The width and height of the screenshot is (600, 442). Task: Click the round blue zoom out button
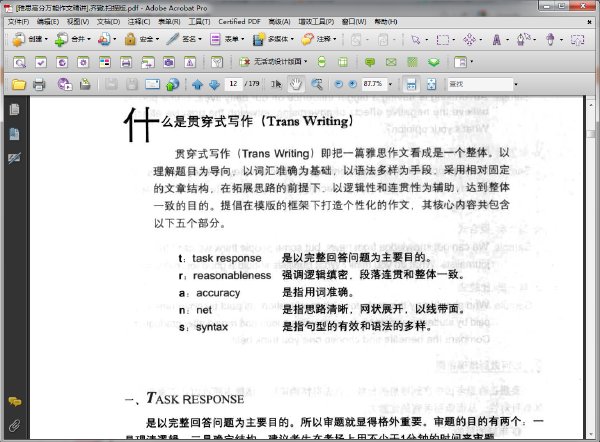338,84
